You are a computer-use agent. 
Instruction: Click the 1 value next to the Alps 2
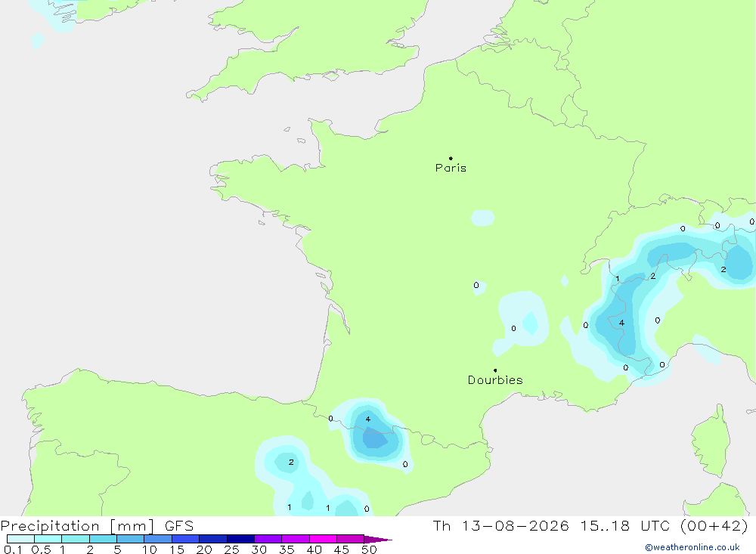[617, 279]
